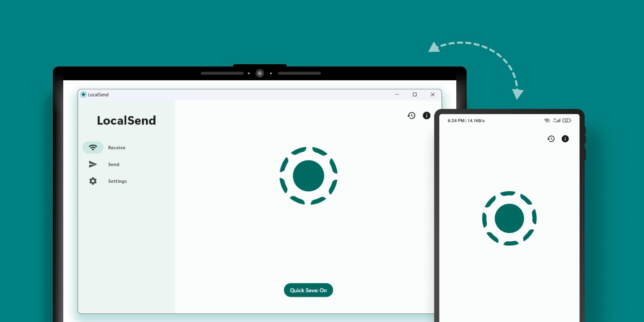644x322 pixels.
Task: Click the LocalSend heading in the sidebar
Action: coord(127,120)
